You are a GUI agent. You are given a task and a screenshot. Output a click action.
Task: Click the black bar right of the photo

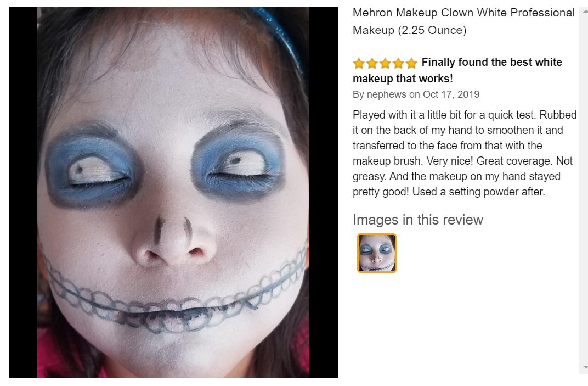(324, 192)
